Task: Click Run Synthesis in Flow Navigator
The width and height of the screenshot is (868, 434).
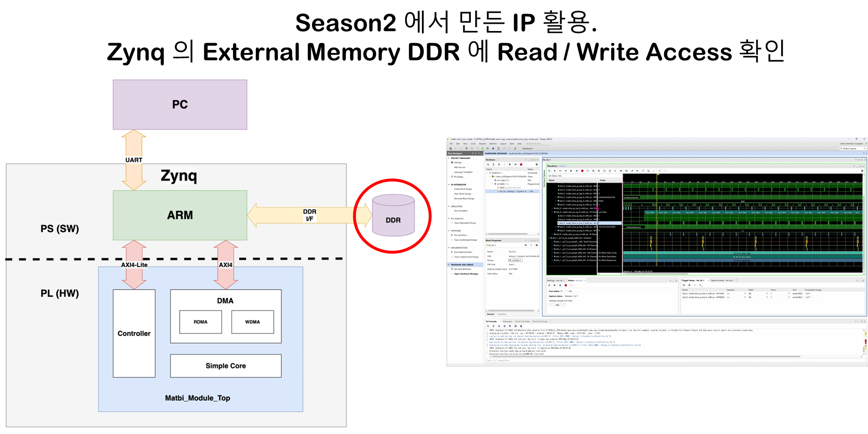Action: point(460,235)
